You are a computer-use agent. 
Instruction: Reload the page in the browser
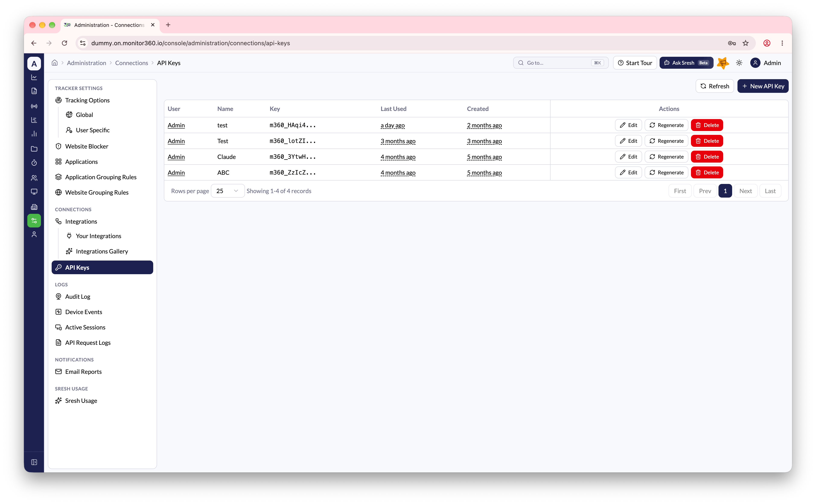tap(64, 43)
